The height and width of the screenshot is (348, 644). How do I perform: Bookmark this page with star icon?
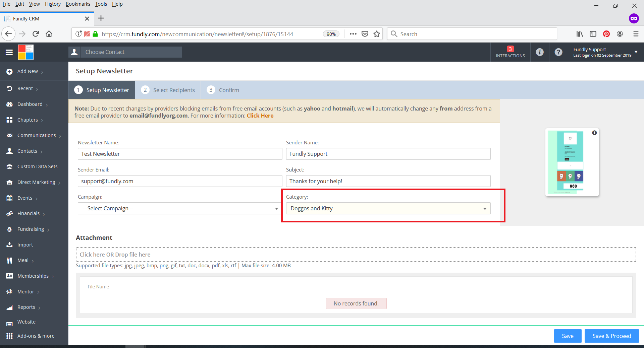coord(377,34)
